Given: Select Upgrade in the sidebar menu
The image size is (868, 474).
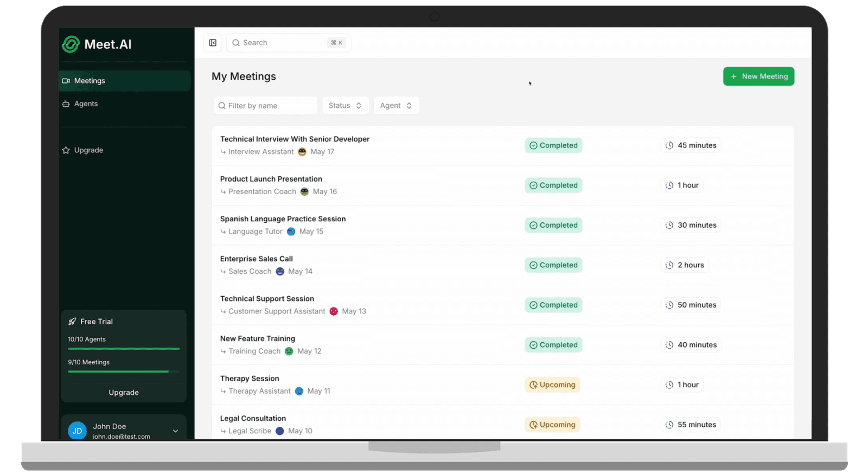Looking at the screenshot, I should [125, 150].
